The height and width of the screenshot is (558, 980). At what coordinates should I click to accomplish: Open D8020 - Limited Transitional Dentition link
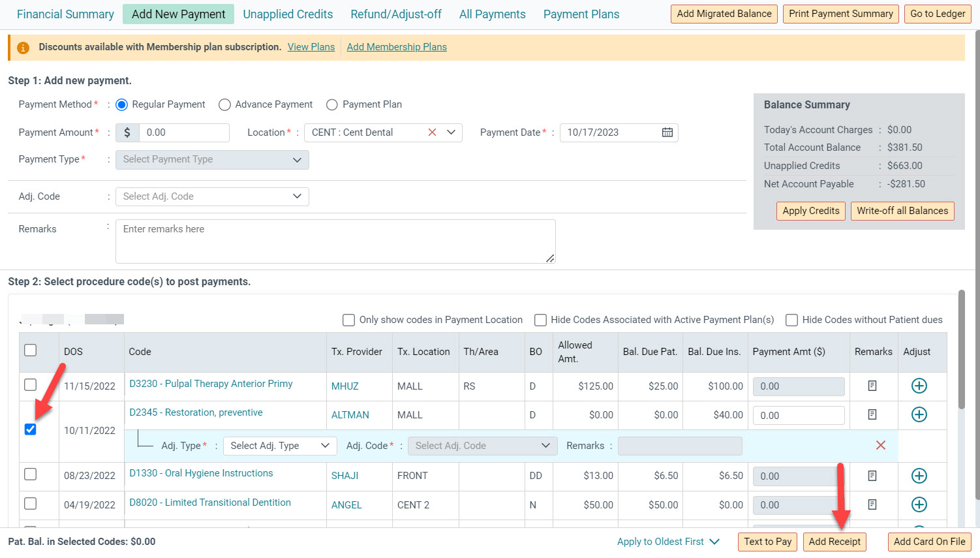[210, 503]
